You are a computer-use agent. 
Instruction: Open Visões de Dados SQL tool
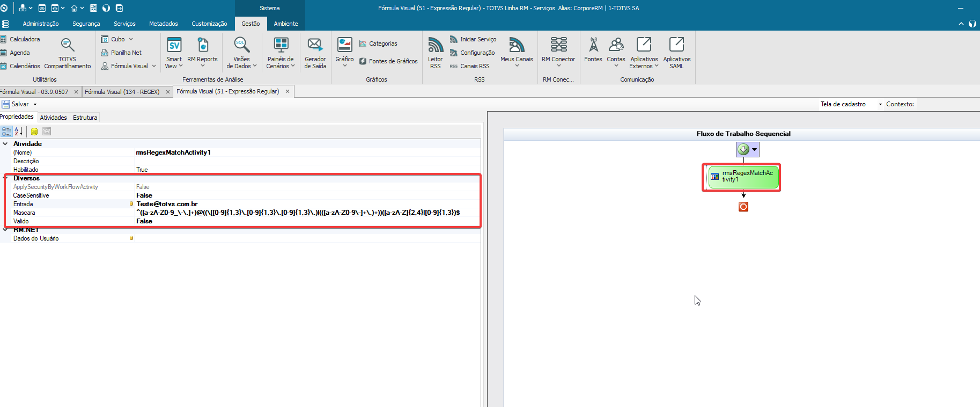[x=241, y=53]
